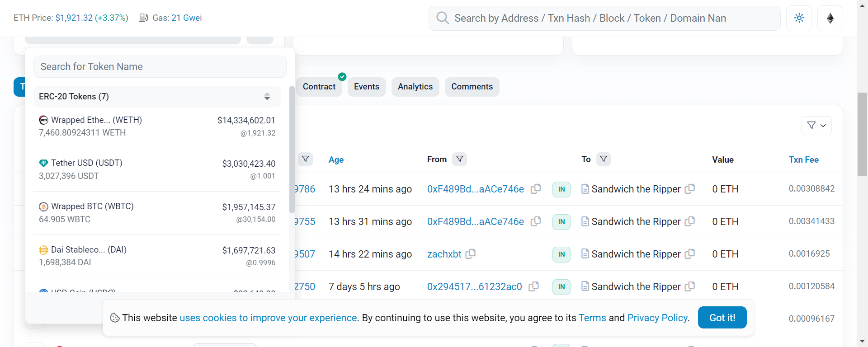Click the Ethereum network logo icon
The image size is (868, 347).
tap(830, 18)
